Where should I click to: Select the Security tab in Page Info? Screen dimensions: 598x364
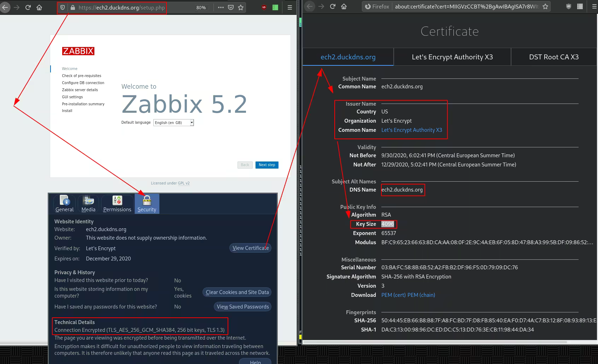point(147,204)
